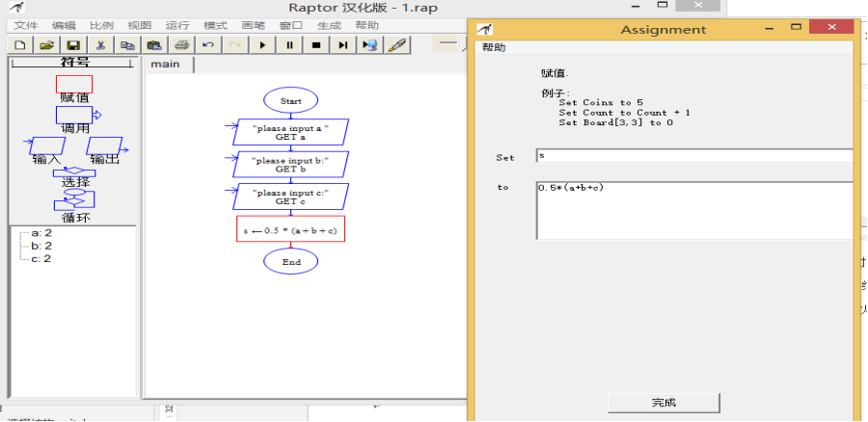Viewport: 868px width, 422px height.
Task: Click the 完成 button
Action: [664, 403]
